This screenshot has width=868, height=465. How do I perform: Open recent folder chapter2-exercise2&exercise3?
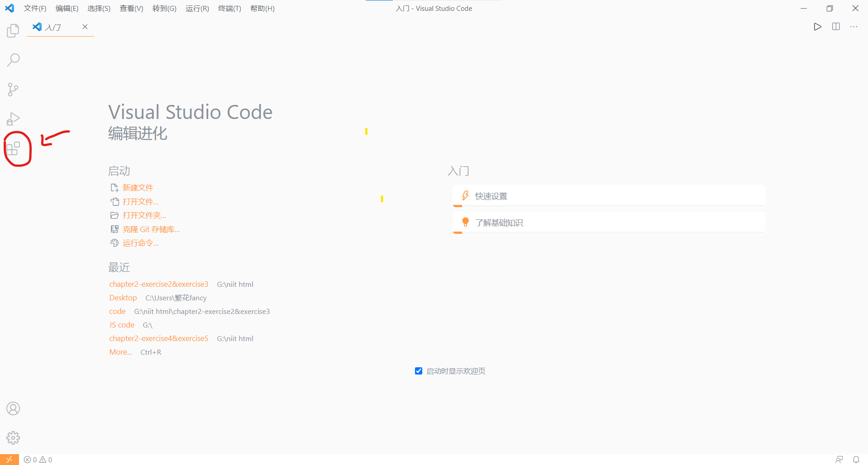click(x=159, y=284)
